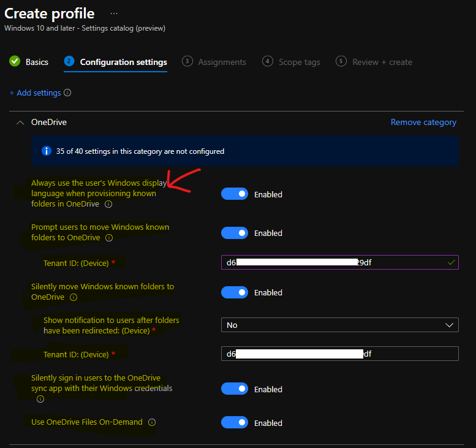Screen dimensions: 476x448
Task: Click first Tenant ID field ending 29df
Action: click(340, 262)
